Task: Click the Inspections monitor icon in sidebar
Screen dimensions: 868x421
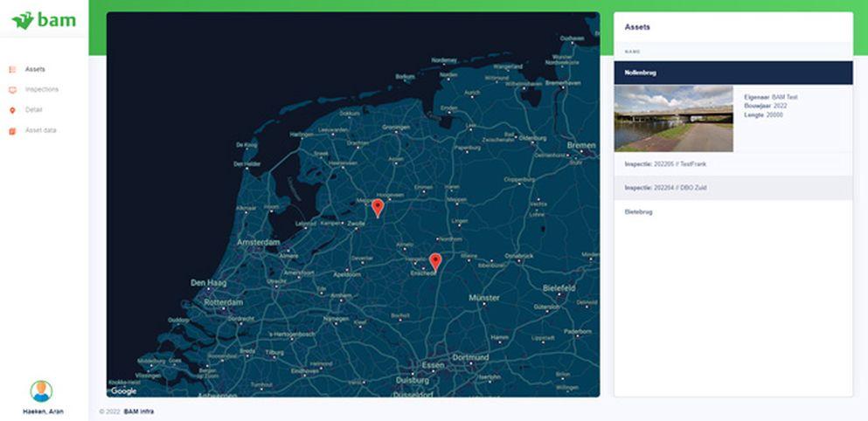Action: tap(12, 90)
